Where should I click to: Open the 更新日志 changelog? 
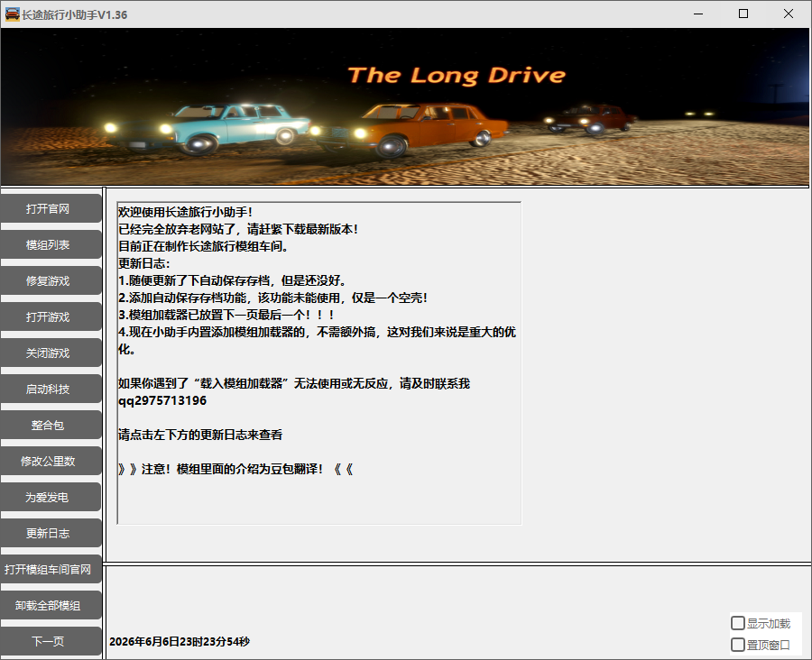point(51,533)
